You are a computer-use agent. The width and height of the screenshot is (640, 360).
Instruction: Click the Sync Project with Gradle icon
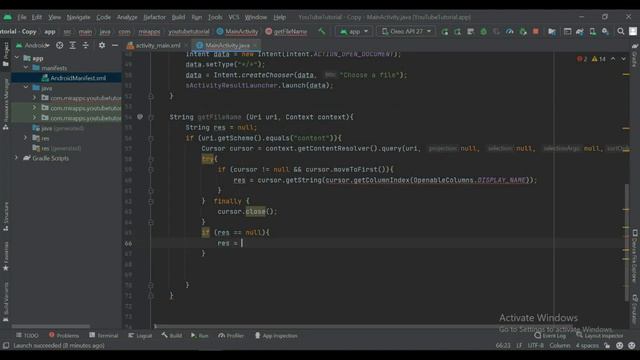pyautogui.click(x=580, y=31)
